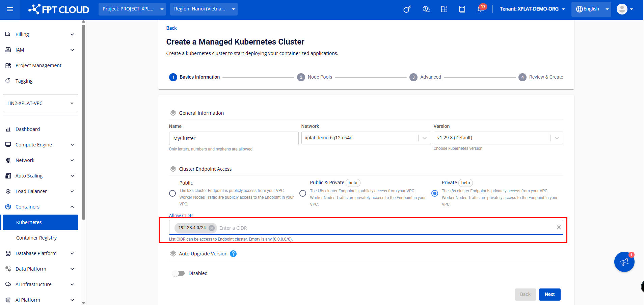The width and height of the screenshot is (644, 305).
Task: Go to Dashboard in sidebar
Action: click(28, 129)
